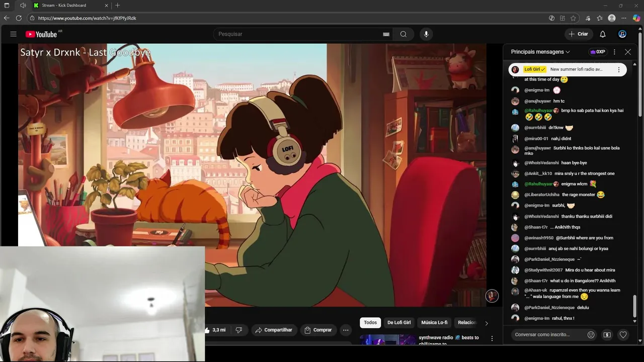The image size is (644, 362).
Task: Open browser settings and more menu
Action: (624, 18)
